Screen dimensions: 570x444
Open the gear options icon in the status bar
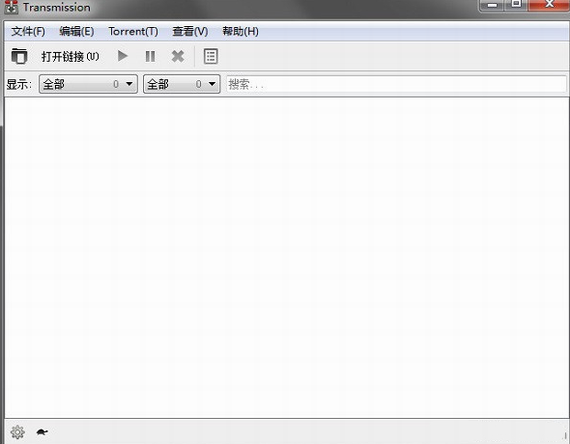[17, 432]
